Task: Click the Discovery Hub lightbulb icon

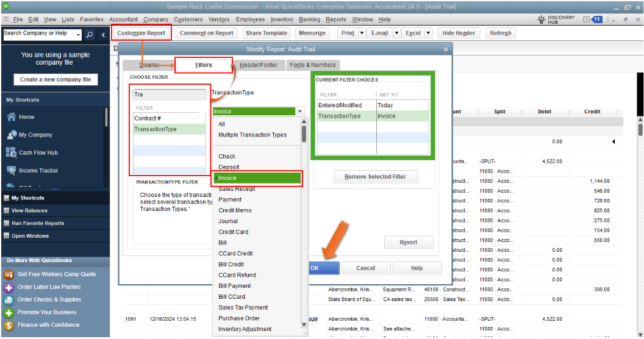Action: (x=542, y=20)
